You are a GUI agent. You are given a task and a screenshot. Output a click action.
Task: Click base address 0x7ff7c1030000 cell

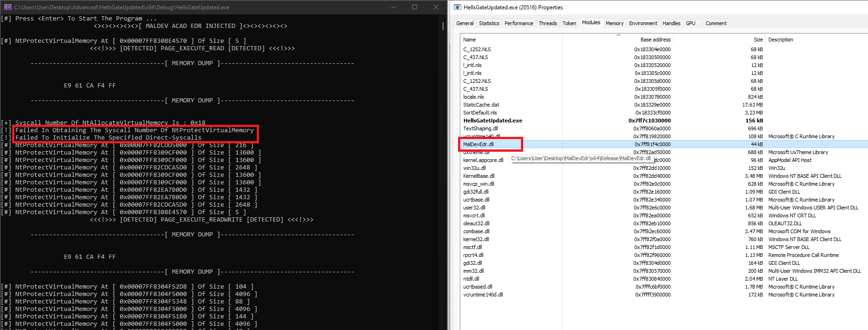649,121
